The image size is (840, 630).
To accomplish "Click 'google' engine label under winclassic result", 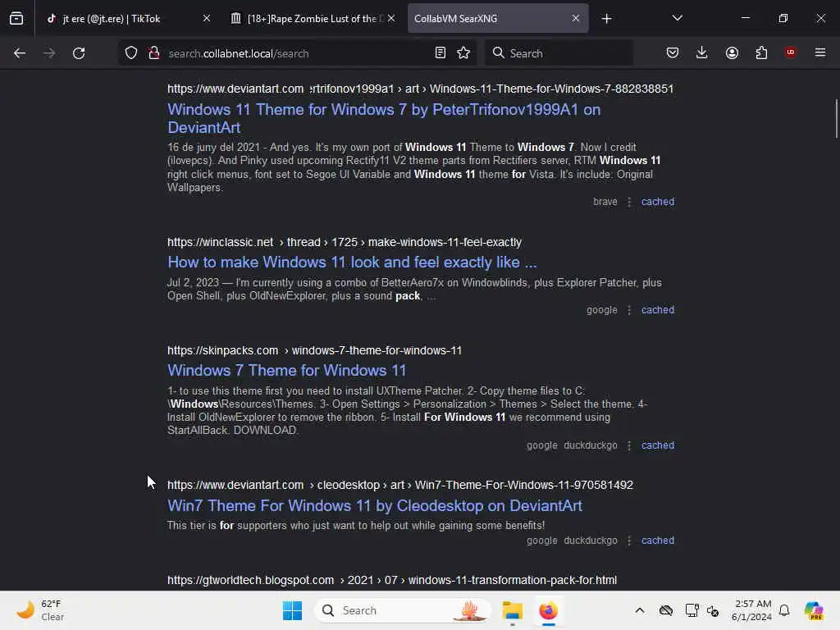I will pos(601,309).
